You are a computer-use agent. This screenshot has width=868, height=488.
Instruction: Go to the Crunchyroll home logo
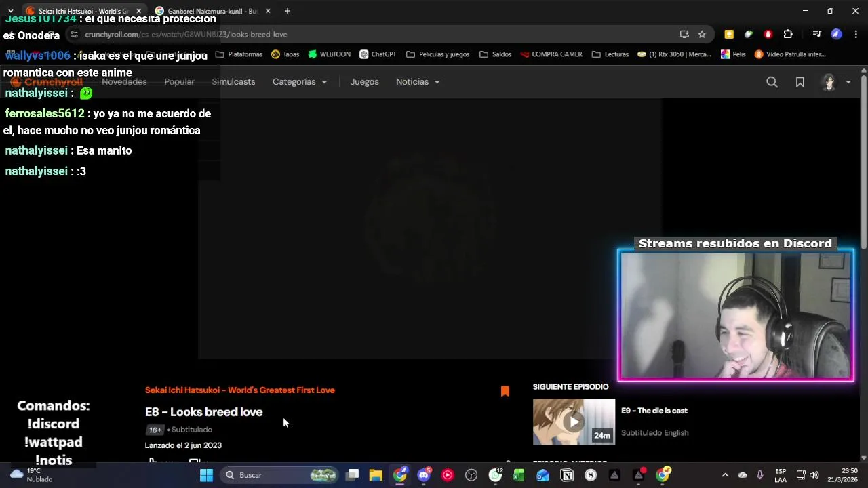coord(46,82)
